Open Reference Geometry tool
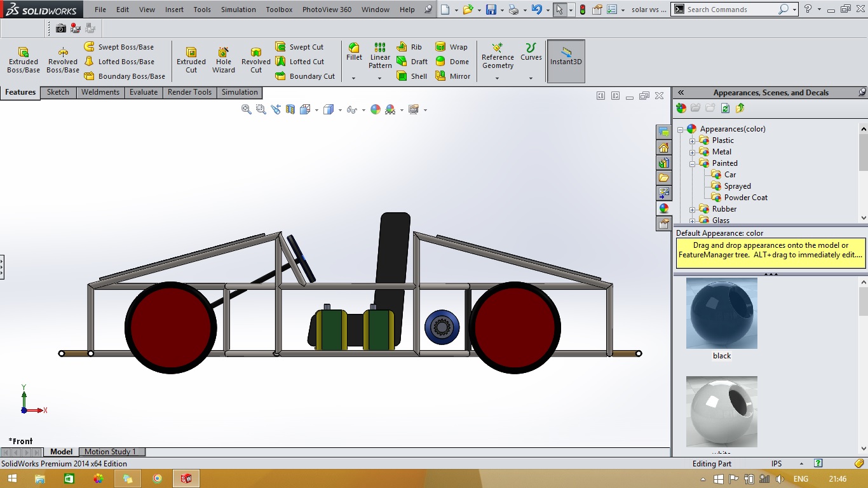 [x=498, y=56]
